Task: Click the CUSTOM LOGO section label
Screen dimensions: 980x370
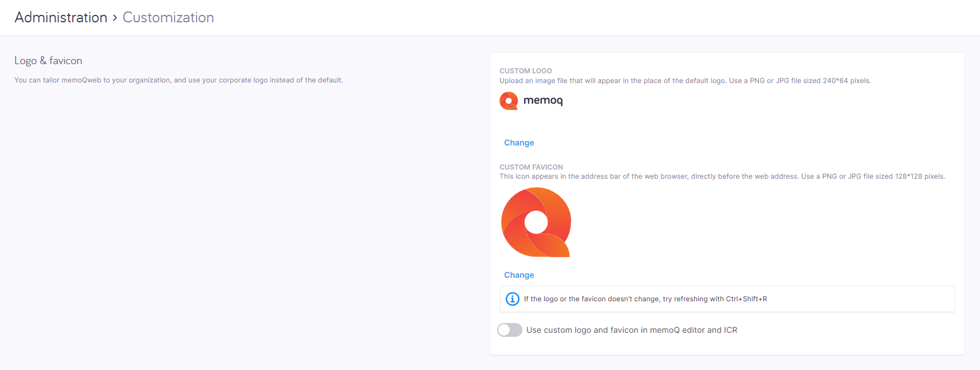Action: [525, 71]
